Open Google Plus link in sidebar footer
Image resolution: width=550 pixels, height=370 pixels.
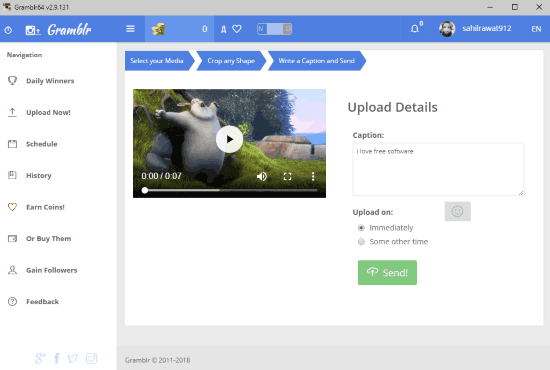point(40,358)
